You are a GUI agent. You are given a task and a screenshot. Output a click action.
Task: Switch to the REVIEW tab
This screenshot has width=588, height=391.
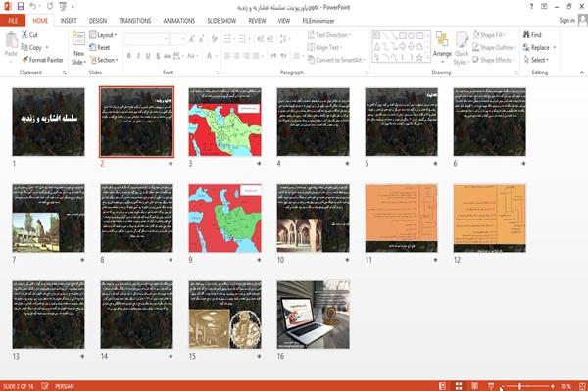click(x=257, y=21)
